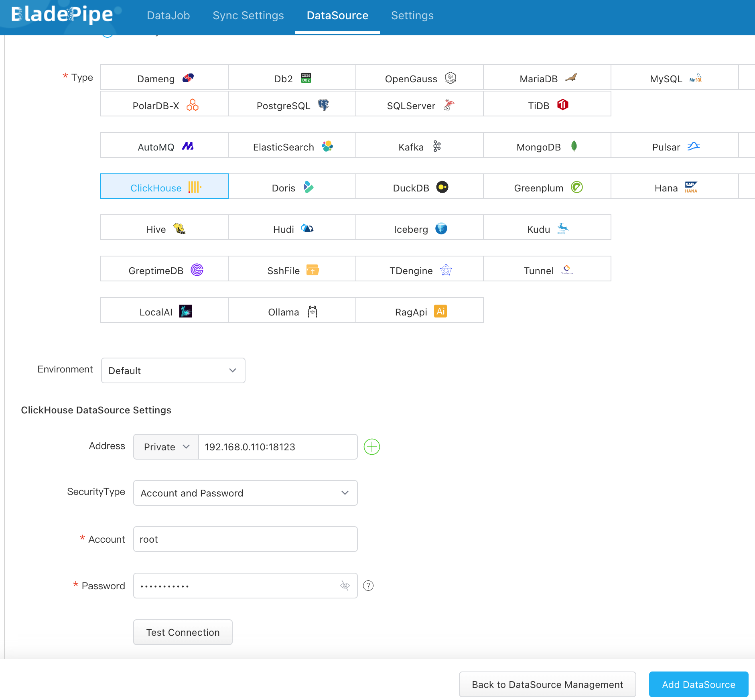Image resolution: width=755 pixels, height=700 pixels.
Task: Select the Doris datasource type
Action: tap(292, 187)
